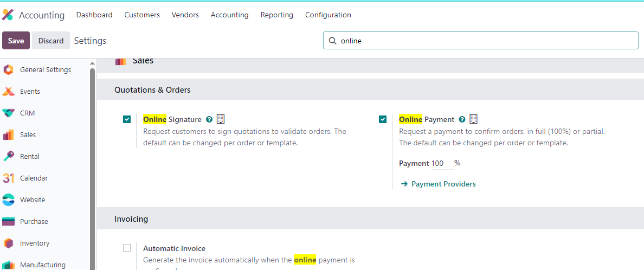644x270 pixels.
Task: Click the Invoicing section heading
Action: point(131,219)
